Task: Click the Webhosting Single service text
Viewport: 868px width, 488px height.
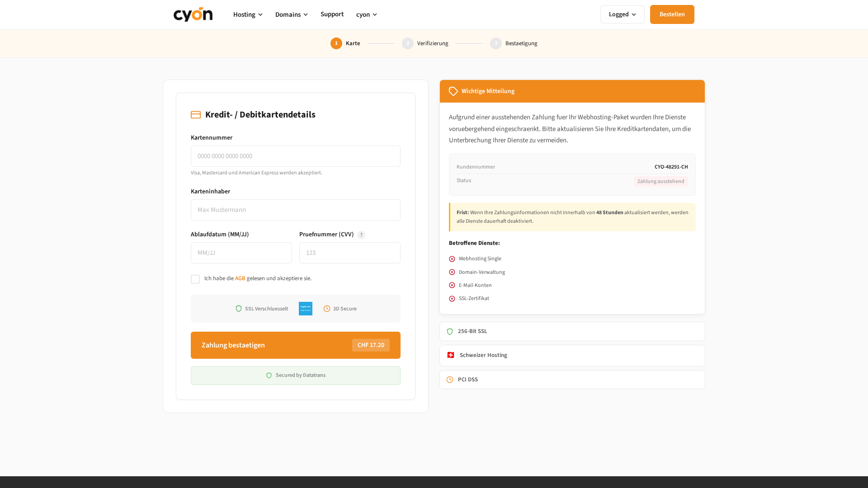Action: coord(480,258)
